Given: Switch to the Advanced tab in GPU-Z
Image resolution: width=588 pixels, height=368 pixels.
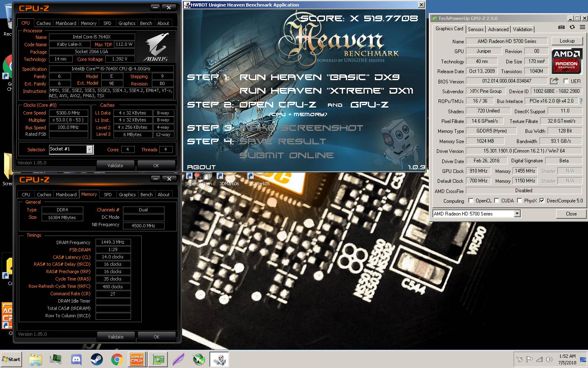Looking at the screenshot, I should (498, 29).
